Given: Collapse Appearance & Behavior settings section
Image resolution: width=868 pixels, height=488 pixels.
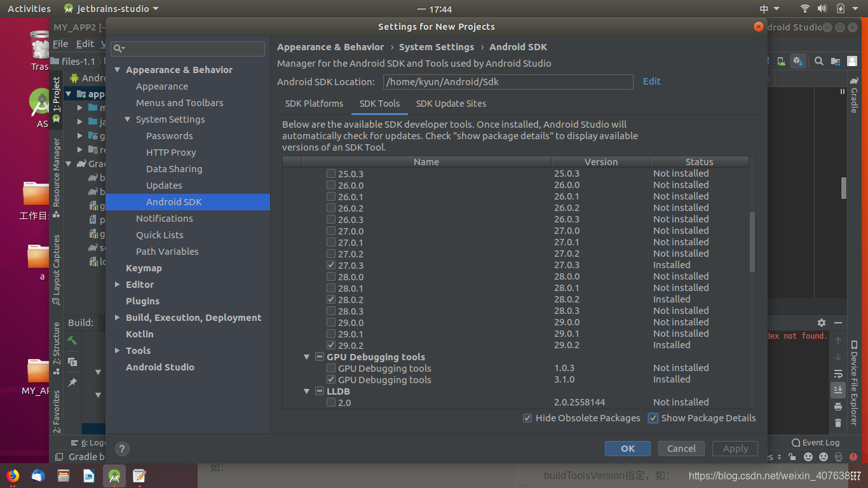Looking at the screenshot, I should [x=118, y=70].
